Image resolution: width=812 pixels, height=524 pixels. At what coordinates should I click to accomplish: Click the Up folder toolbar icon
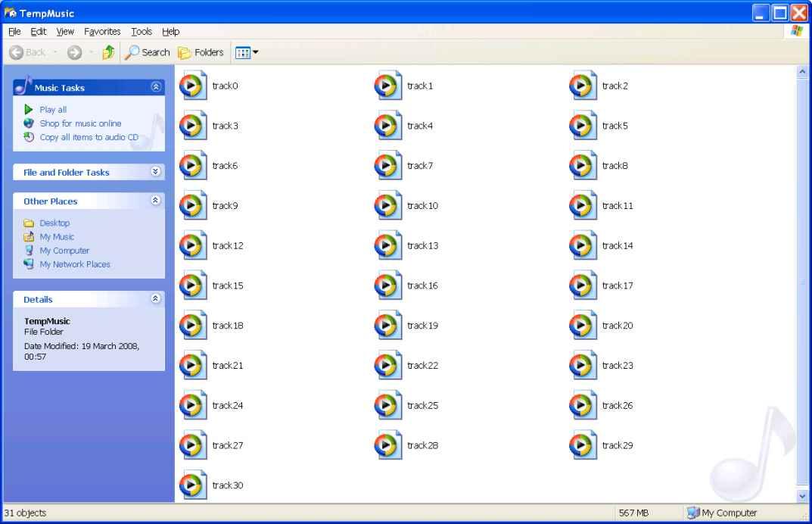pyautogui.click(x=108, y=52)
